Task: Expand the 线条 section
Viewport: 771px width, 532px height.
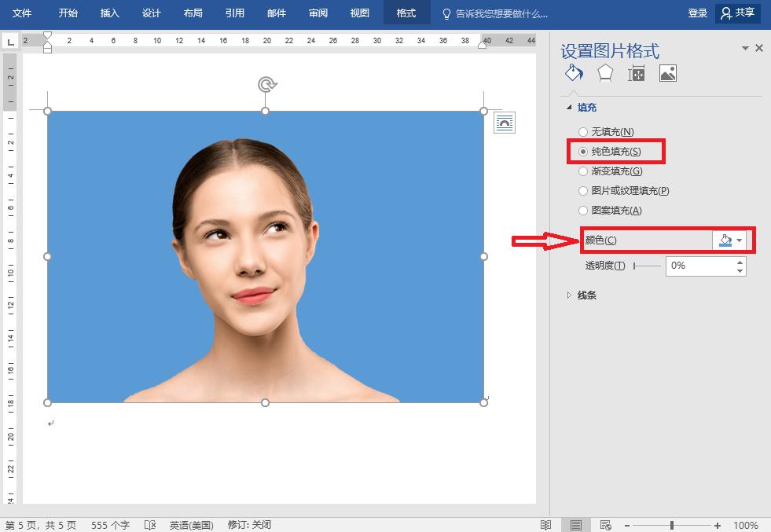Action: [x=586, y=295]
